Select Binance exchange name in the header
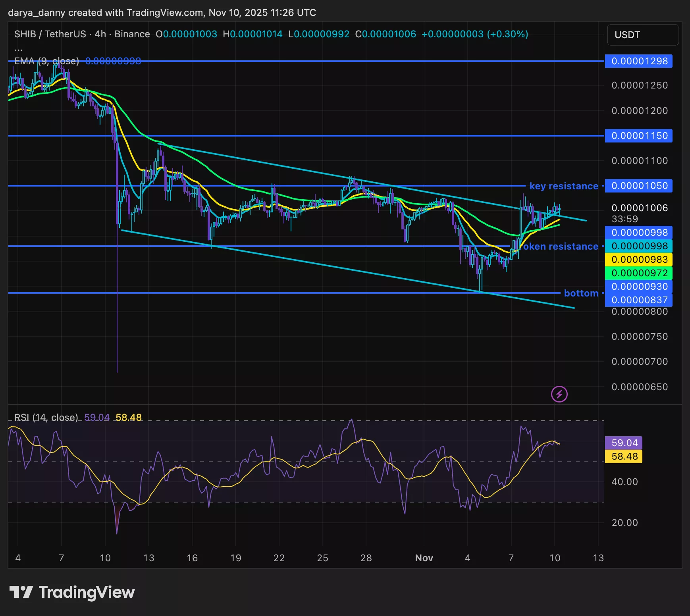 pos(131,34)
